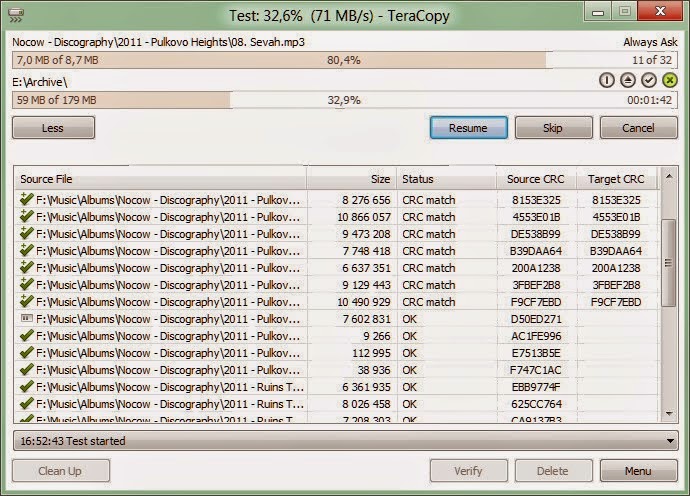Click the 08. Sevah.mp3 current file path
Viewport: 690px width, 496px height.
coord(158,42)
